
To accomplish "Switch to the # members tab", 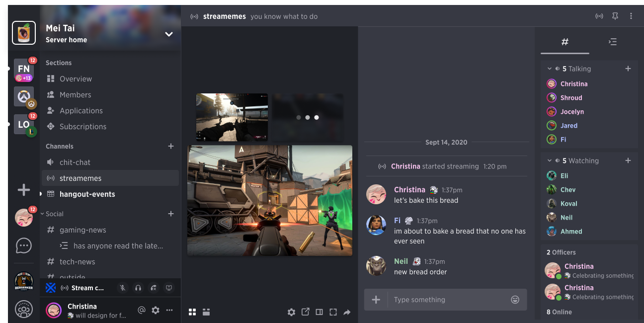I will 565,42.
